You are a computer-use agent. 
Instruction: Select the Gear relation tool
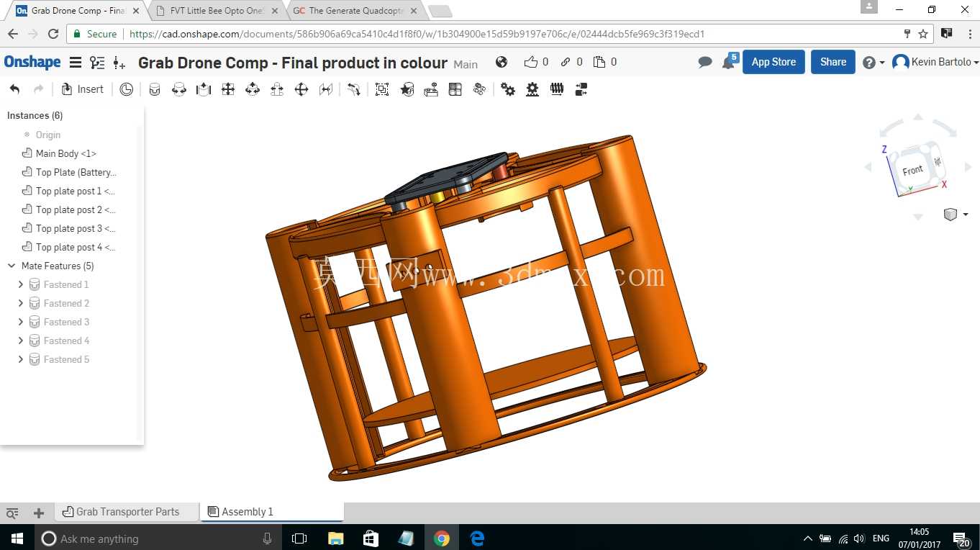point(508,89)
